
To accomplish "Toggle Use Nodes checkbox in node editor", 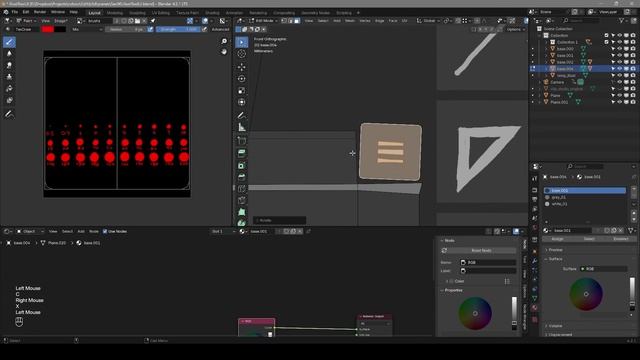I will coord(105,231).
